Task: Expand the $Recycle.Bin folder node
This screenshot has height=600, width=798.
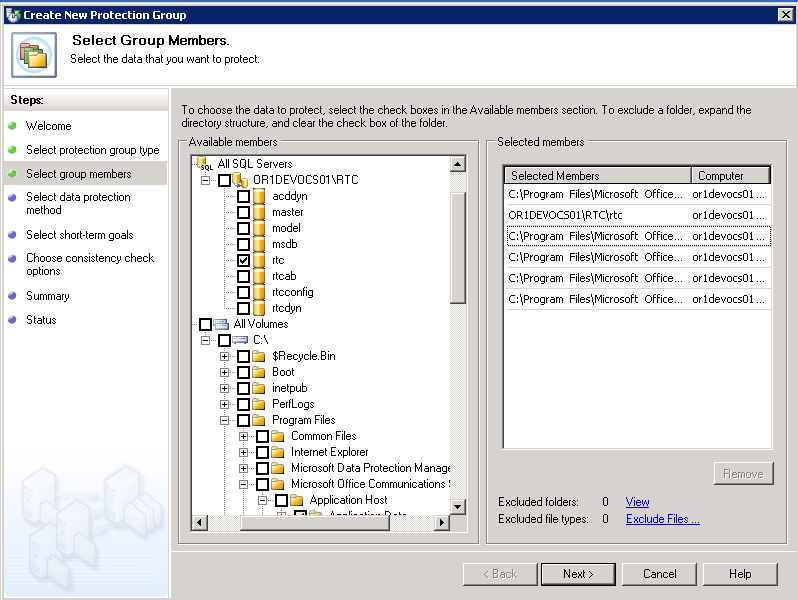Action: (x=224, y=356)
